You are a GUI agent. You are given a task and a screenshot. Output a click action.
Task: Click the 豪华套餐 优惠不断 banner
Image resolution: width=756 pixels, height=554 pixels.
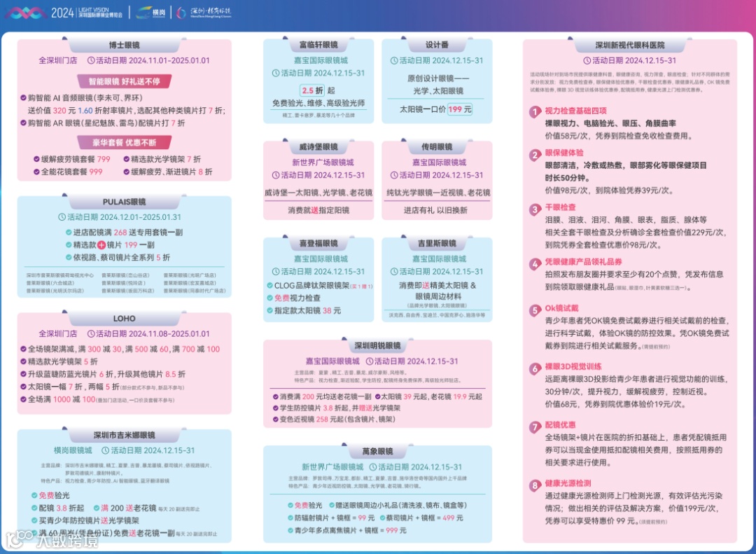[124, 142]
